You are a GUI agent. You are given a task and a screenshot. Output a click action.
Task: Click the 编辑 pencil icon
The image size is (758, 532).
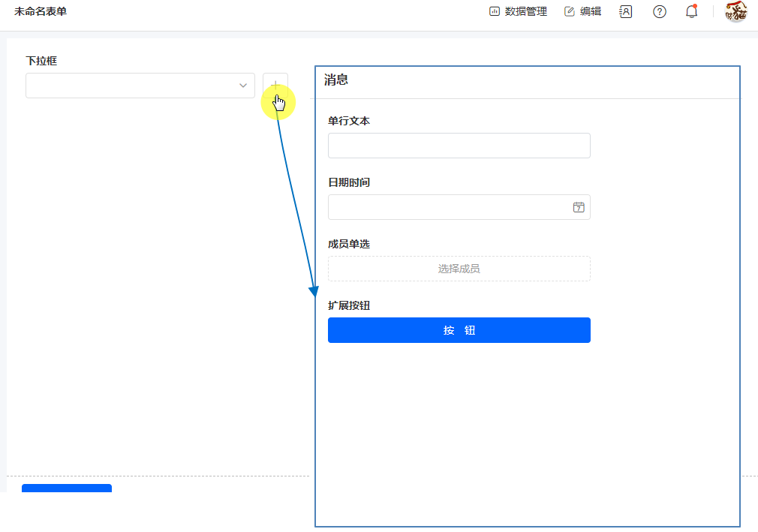(x=570, y=11)
